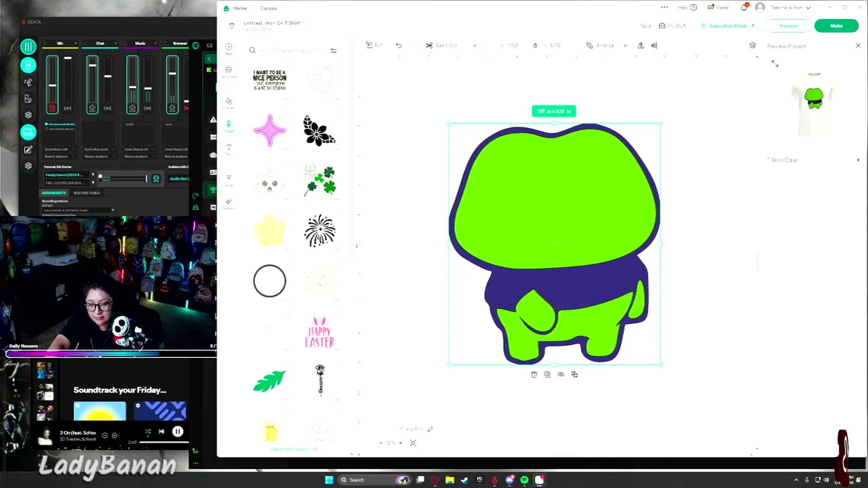
Task: Click the Undo arrow in edit toolbar
Action: coord(399,45)
